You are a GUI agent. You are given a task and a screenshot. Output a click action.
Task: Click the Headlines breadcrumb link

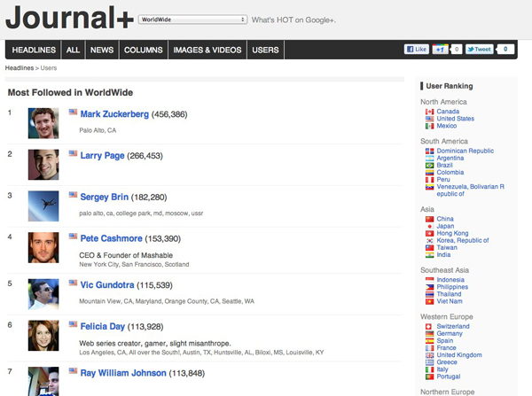20,67
